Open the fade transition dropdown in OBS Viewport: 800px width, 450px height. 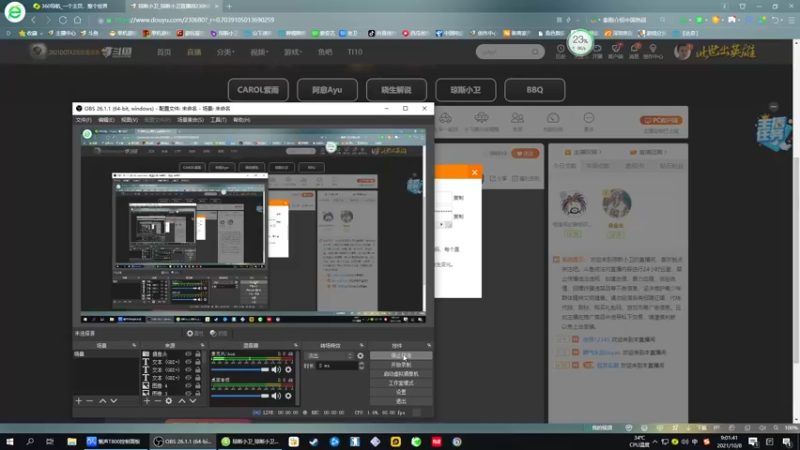pos(329,356)
